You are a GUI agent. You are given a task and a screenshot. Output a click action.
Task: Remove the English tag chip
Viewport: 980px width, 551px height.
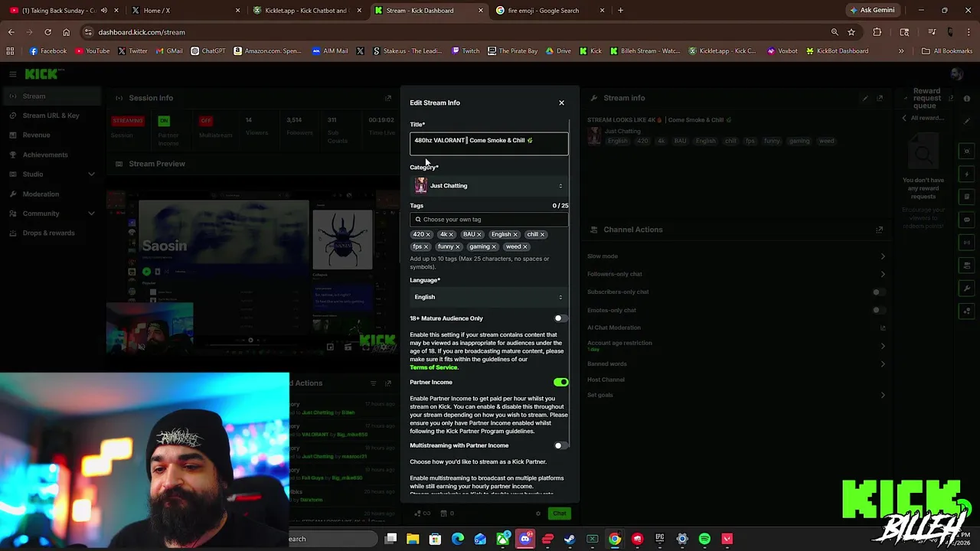click(x=515, y=234)
